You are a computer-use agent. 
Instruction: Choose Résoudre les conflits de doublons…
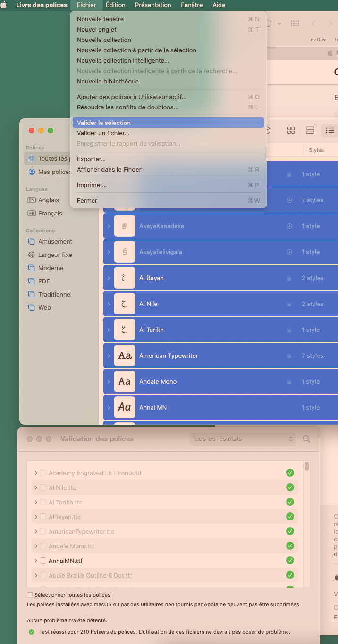[169, 107]
